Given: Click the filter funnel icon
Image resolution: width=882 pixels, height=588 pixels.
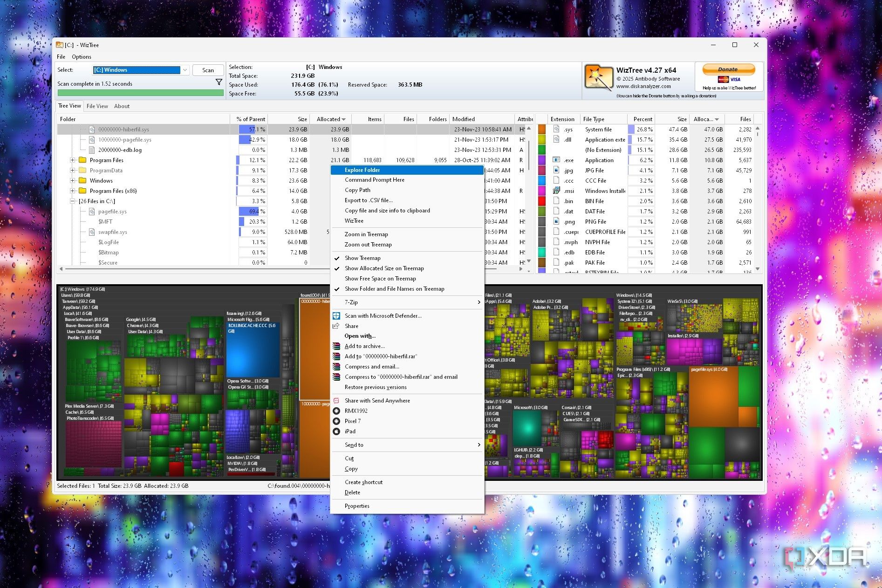Looking at the screenshot, I should (219, 82).
